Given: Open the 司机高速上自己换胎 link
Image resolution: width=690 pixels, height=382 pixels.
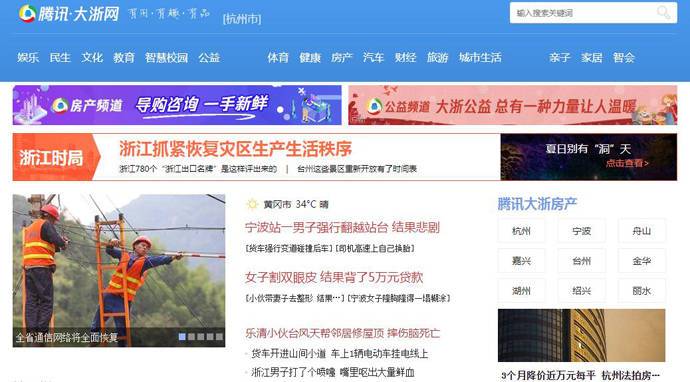Looking at the screenshot, I should (x=375, y=249).
